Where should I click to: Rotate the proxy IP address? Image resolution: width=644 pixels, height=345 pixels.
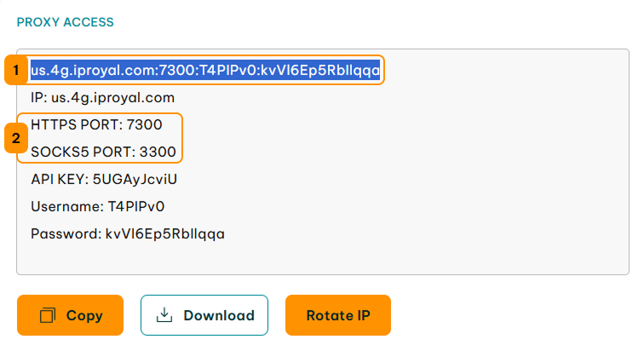(338, 315)
